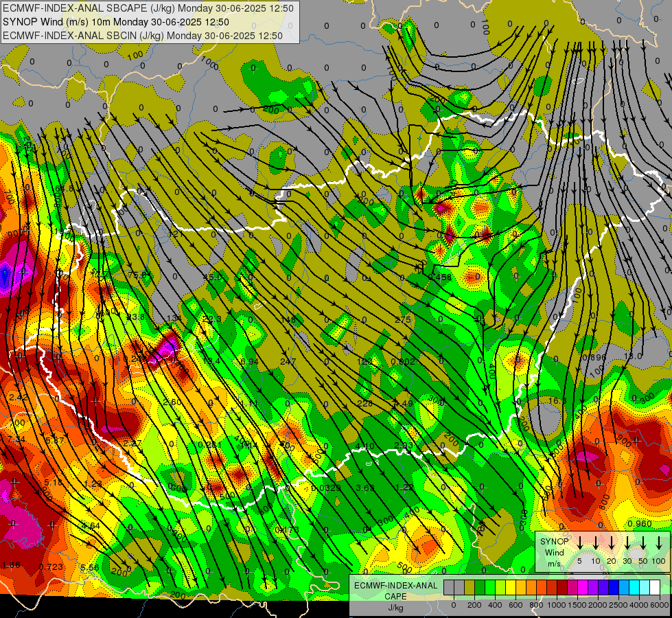Click the '1.86' value on the map
672x618 pixels.
(11, 565)
